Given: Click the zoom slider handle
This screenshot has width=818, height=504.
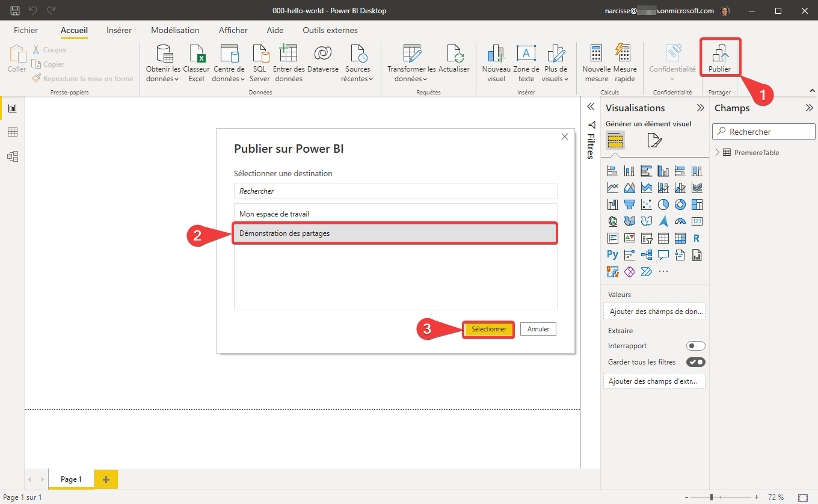Looking at the screenshot, I should click(x=712, y=497).
